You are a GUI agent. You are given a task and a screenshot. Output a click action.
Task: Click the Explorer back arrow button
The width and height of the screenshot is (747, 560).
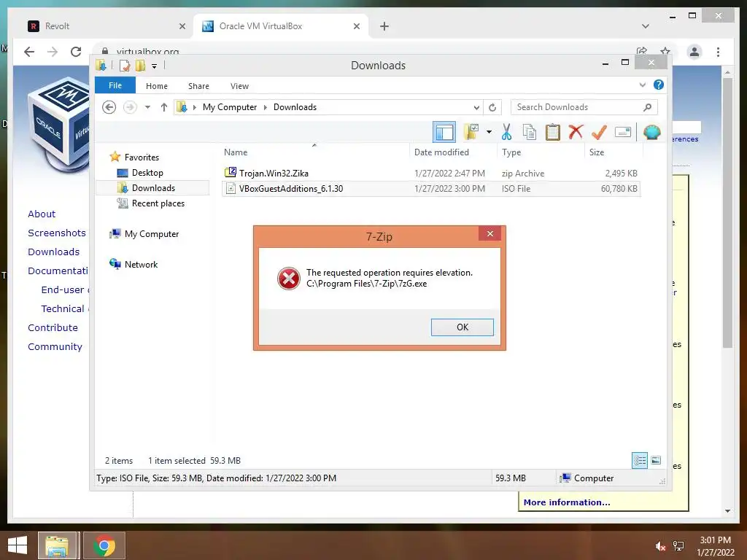(x=109, y=107)
